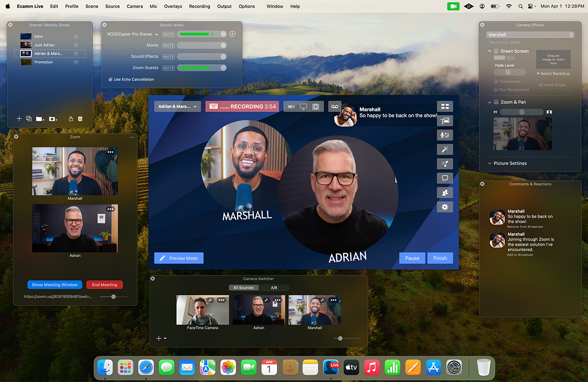
Task: Mute the Movie sound level
Action: [x=168, y=45]
